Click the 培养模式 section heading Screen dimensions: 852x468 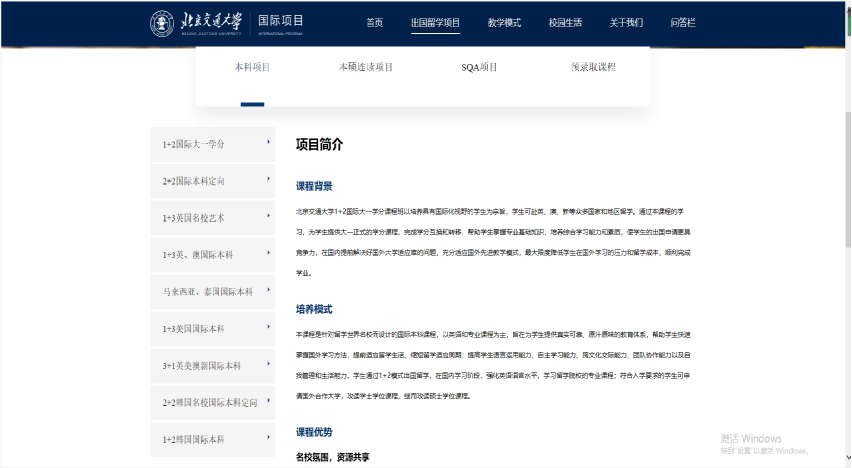coord(314,309)
